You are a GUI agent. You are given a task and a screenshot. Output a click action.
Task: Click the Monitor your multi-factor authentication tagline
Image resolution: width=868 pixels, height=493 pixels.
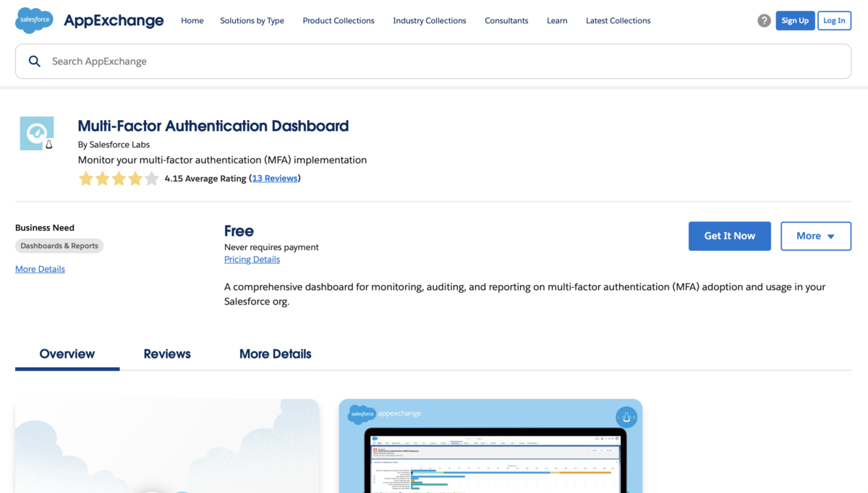222,160
